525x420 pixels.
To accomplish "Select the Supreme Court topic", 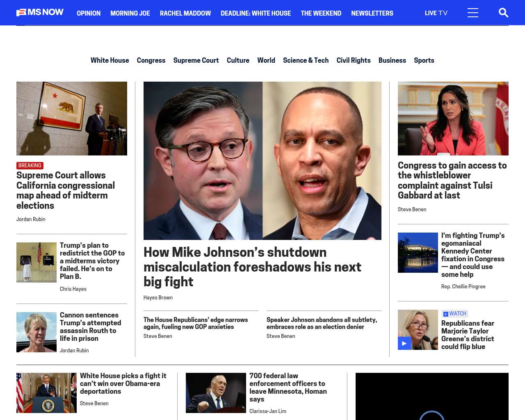I will tap(196, 60).
